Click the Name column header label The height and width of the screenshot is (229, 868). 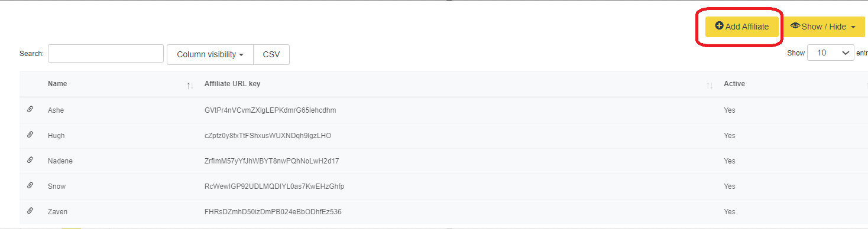click(57, 84)
